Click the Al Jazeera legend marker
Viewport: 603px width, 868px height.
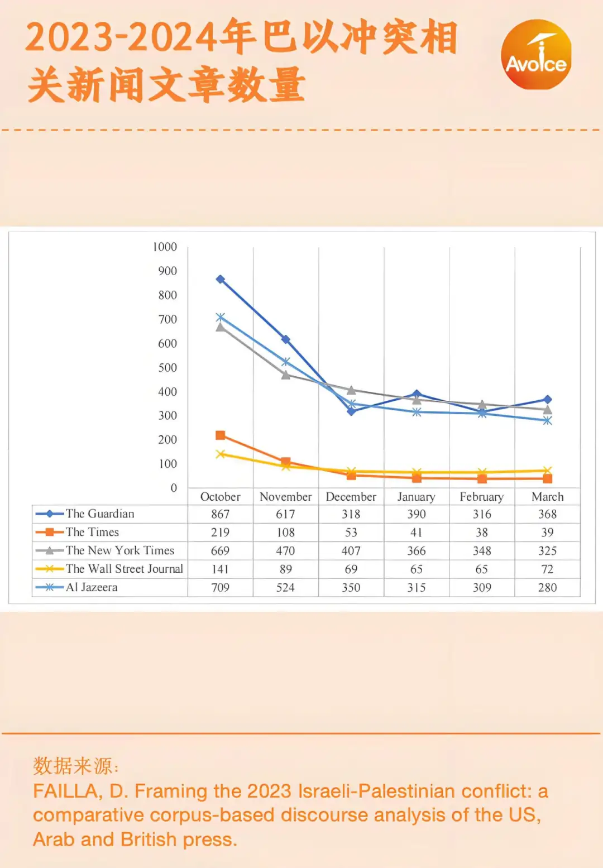pos(50,587)
